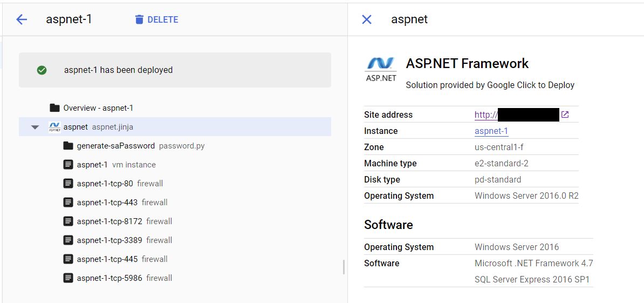Click the 'Machine type' label

(390, 164)
